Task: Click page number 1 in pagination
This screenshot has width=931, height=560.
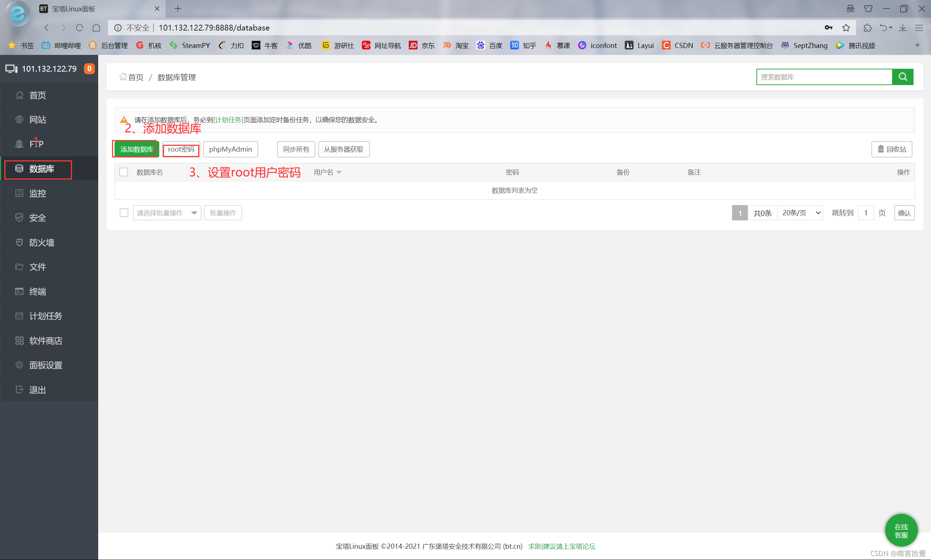Action: click(740, 213)
